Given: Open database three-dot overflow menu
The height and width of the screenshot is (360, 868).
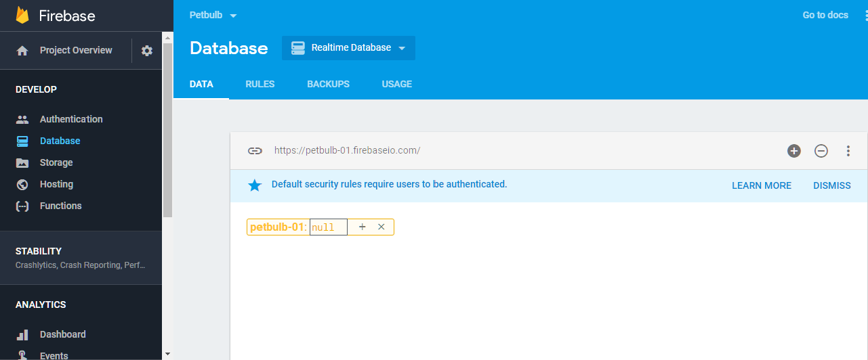Looking at the screenshot, I should point(848,151).
